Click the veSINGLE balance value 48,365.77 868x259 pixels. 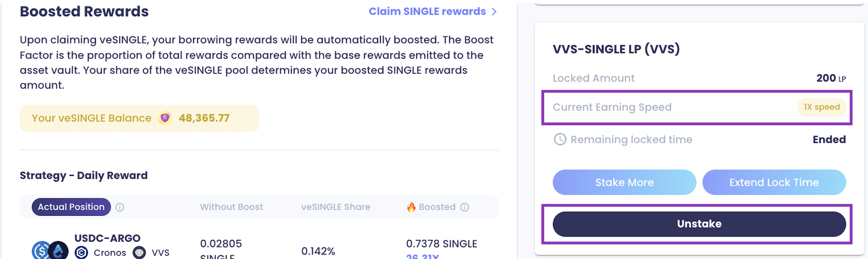click(x=204, y=118)
